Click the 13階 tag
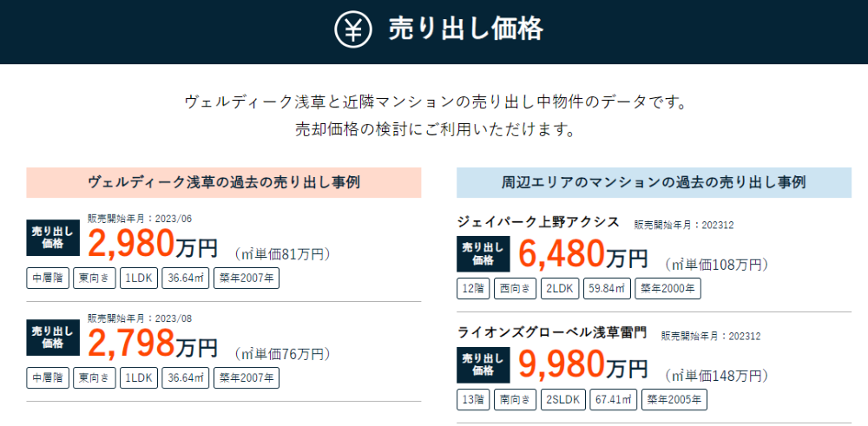Viewport: 868px width, 426px height. click(x=473, y=400)
